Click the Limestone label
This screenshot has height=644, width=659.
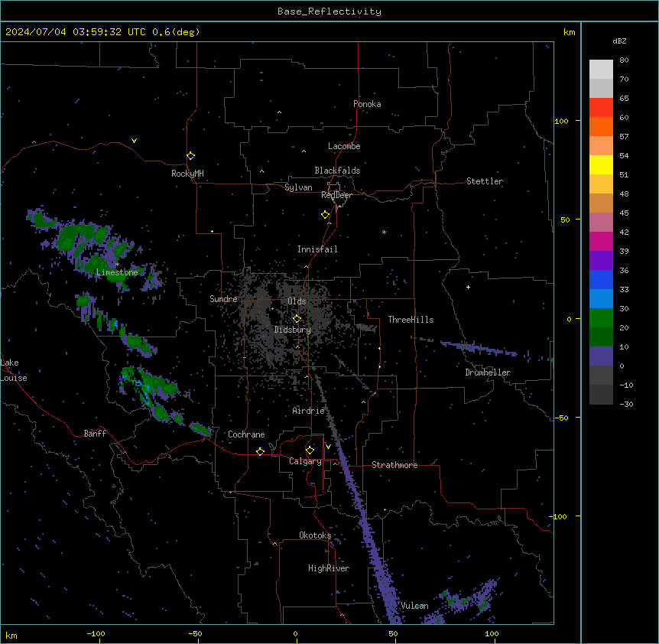pos(117,272)
